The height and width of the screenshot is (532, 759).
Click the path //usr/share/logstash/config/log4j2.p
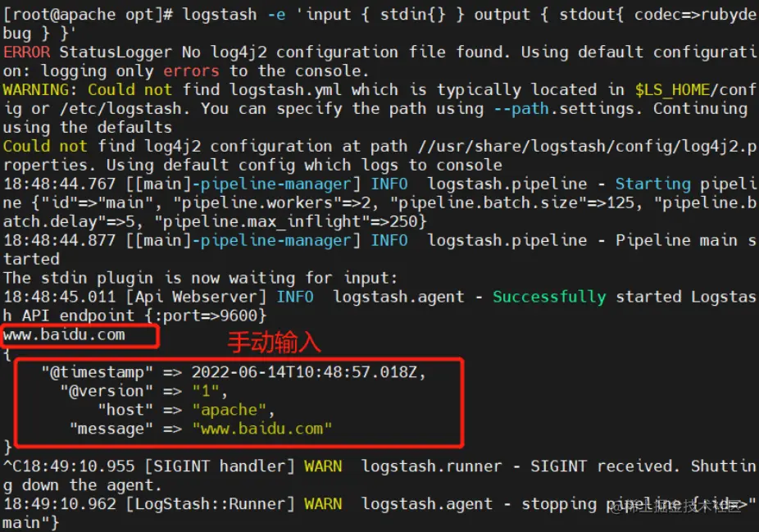(587, 147)
